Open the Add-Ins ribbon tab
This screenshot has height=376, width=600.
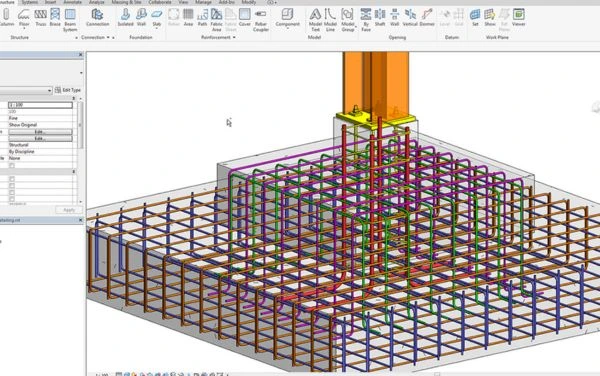(227, 2)
